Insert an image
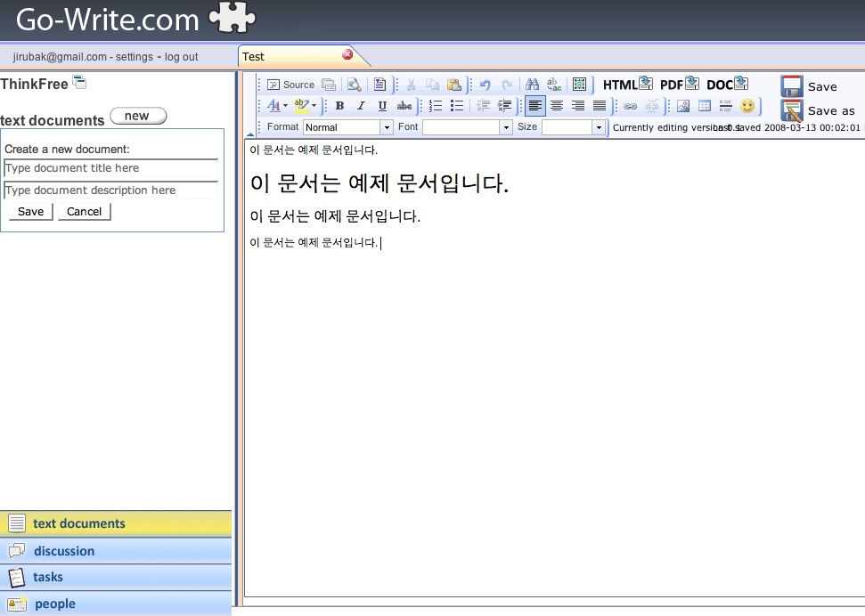865x616 pixels. coord(683,106)
